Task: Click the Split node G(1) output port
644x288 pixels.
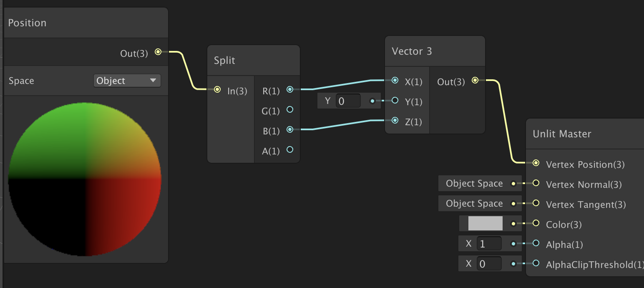Action: (x=290, y=110)
